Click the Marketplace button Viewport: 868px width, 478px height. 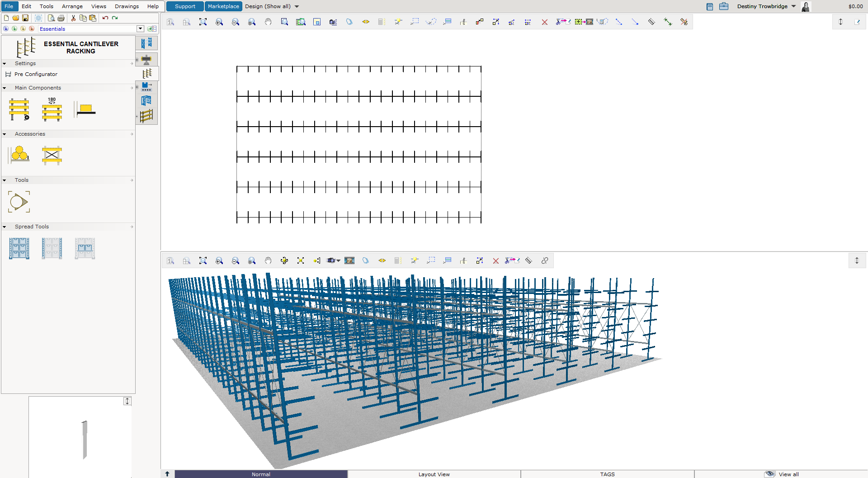click(223, 6)
